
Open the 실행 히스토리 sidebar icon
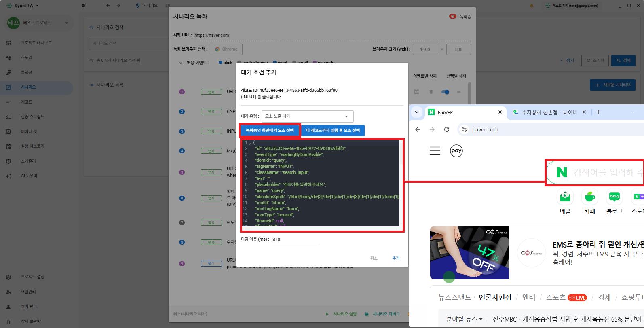8,146
